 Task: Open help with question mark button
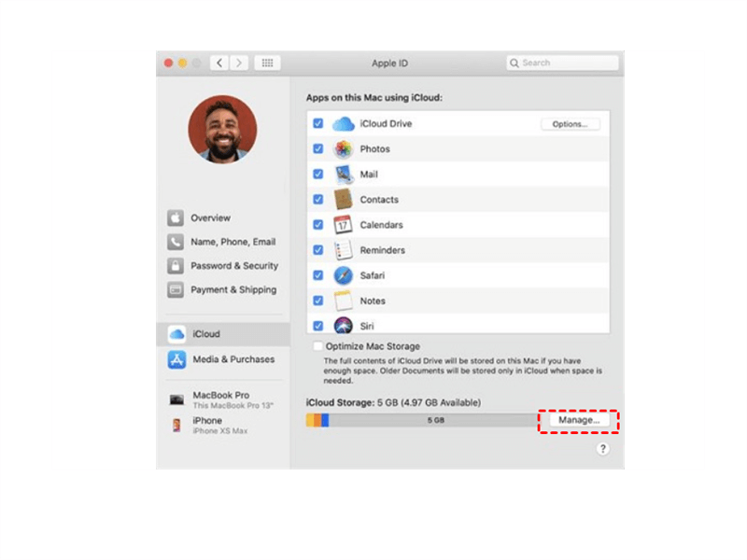(x=602, y=449)
